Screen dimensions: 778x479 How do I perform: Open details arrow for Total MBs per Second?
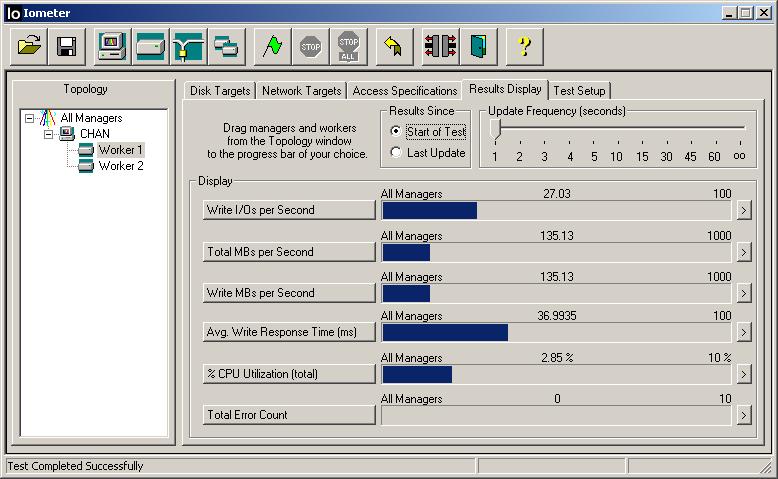click(x=743, y=252)
